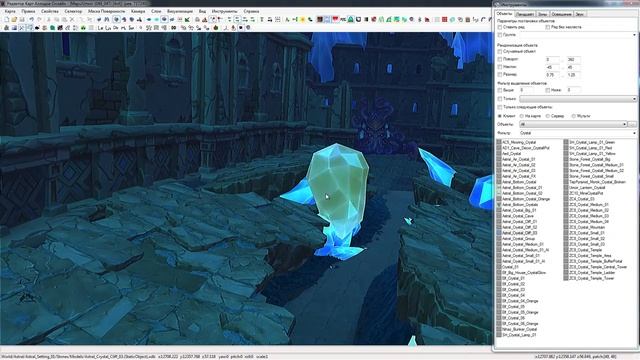The width and height of the screenshot is (640, 360).
Task: Switch to the 'Ландшафт' tab
Action: click(524, 14)
